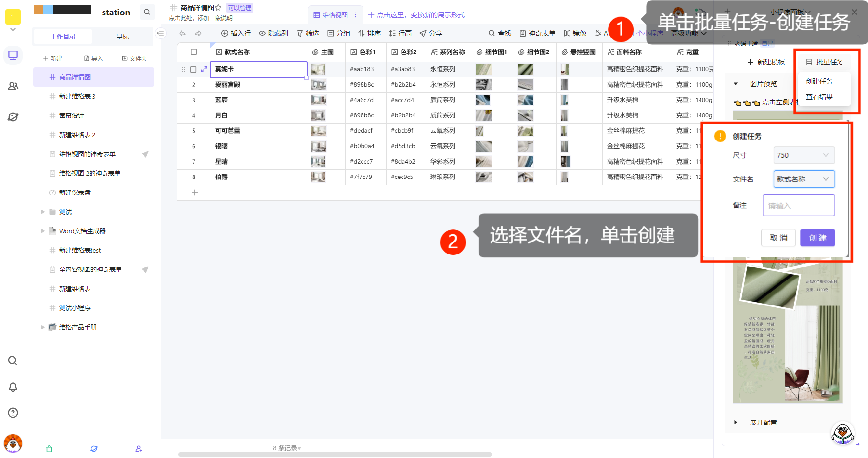
Task: Open notifications bell in left sidebar
Action: tap(13, 387)
